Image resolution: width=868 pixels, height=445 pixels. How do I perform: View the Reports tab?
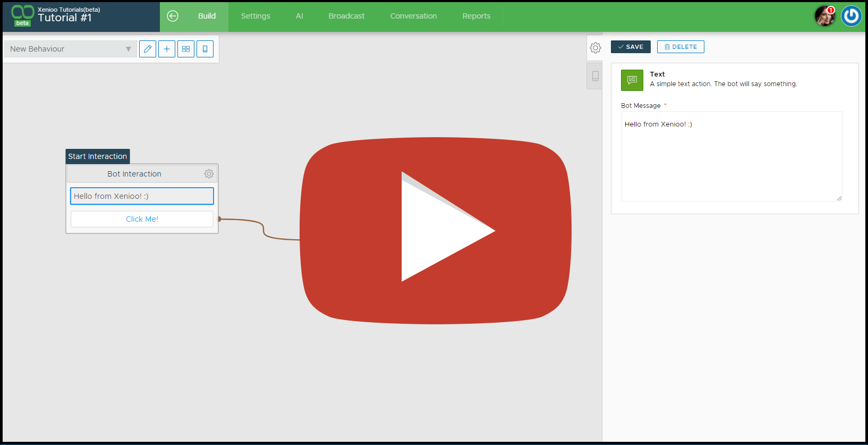click(x=476, y=16)
